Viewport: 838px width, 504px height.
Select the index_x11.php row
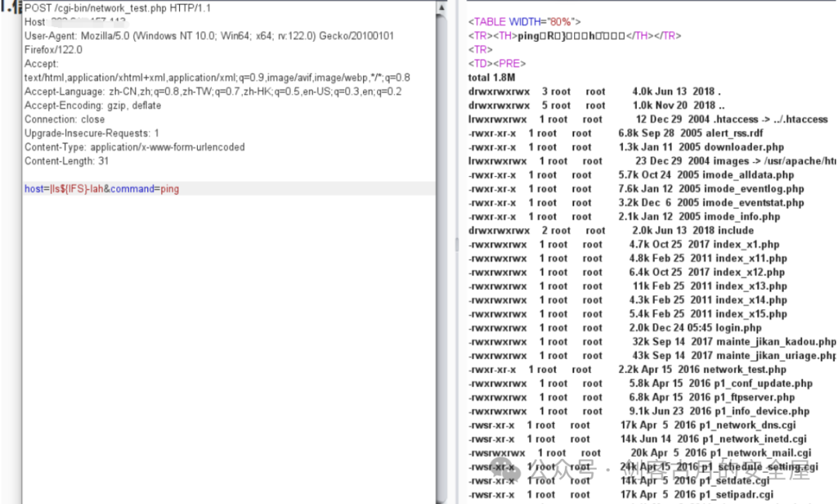tap(628, 258)
